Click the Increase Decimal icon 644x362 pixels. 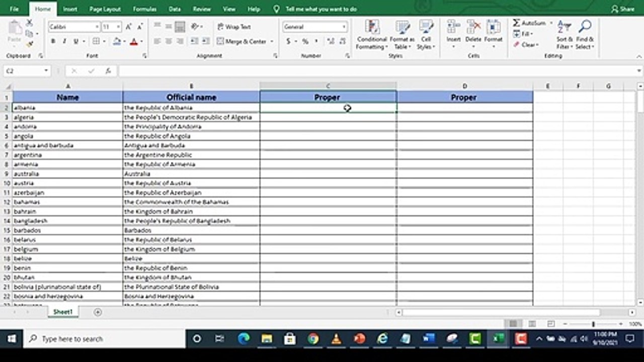tap(331, 41)
